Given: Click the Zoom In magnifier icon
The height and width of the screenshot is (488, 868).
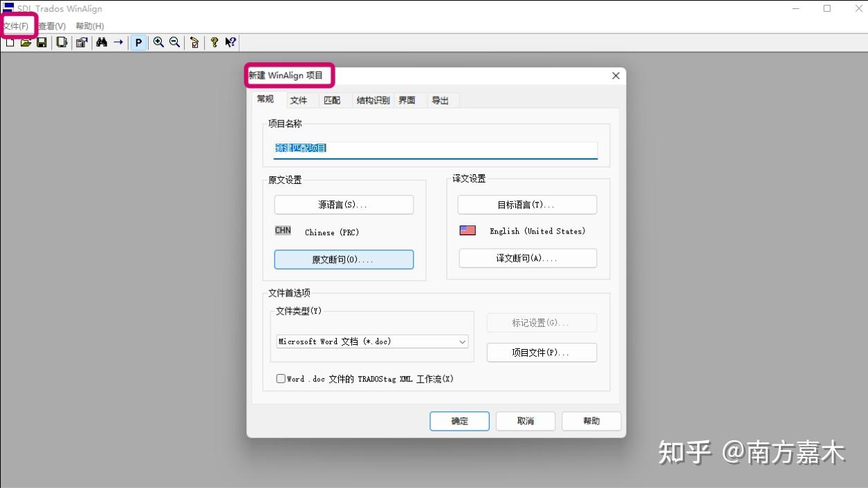Looking at the screenshot, I should coord(158,42).
